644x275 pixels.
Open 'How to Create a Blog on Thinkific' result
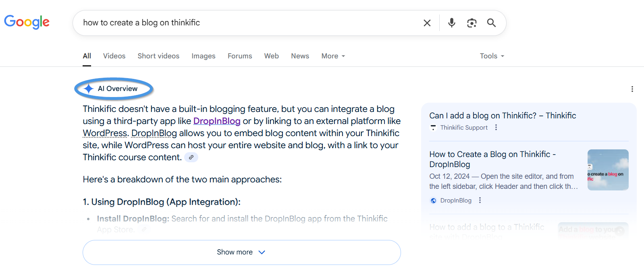coord(492,159)
